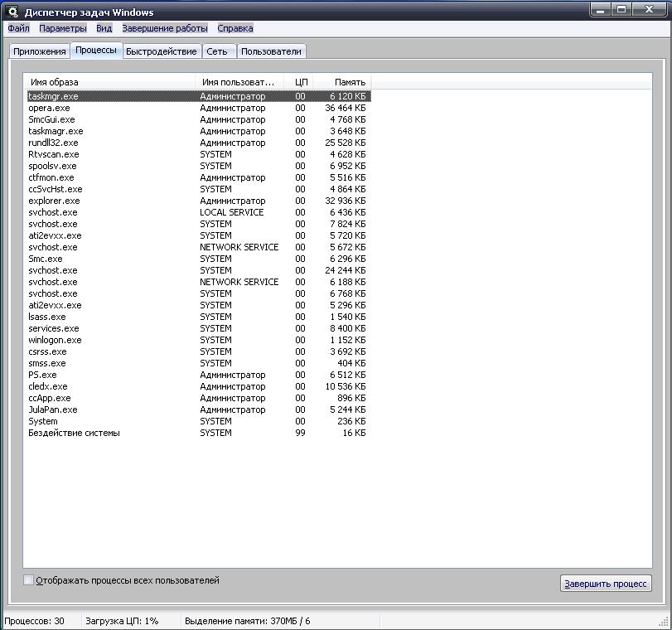Switch to the Приложения tab

40,51
